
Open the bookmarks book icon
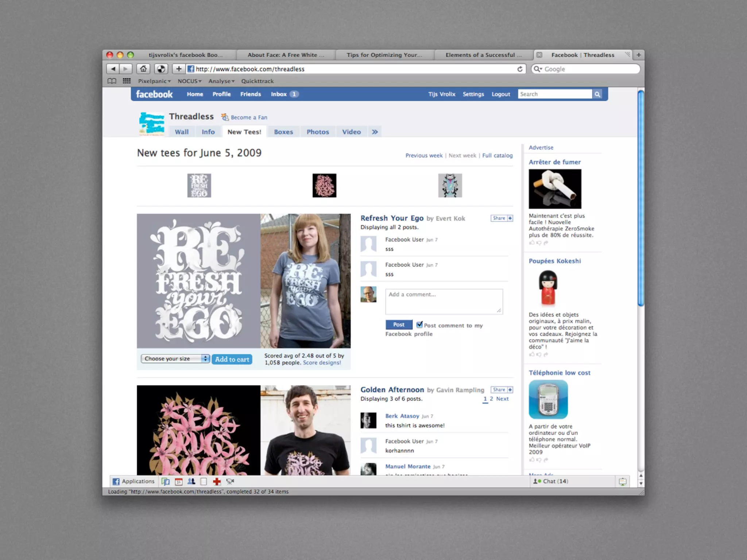pyautogui.click(x=112, y=81)
